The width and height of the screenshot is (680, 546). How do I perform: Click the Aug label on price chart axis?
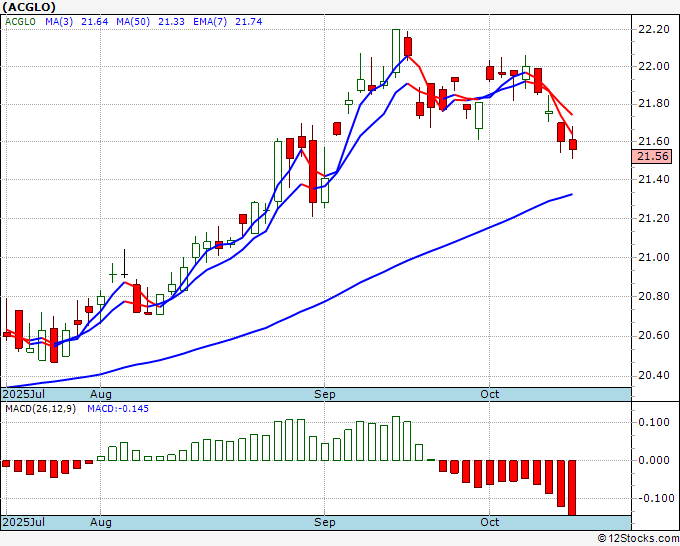101,394
